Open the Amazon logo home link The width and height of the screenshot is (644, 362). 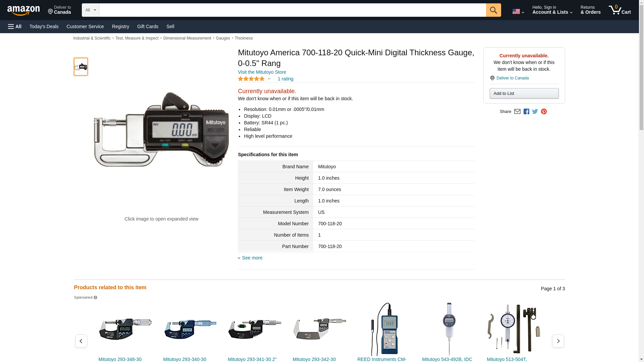(x=23, y=11)
